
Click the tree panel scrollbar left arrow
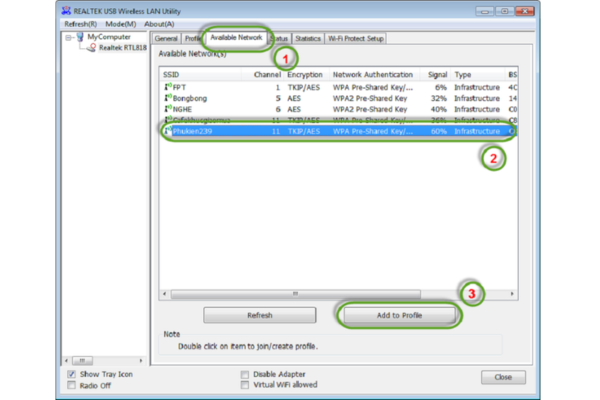[x=67, y=361]
